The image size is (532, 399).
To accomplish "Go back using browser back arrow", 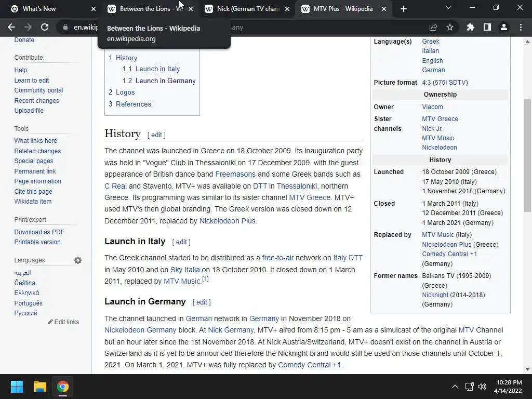I will (11, 27).
